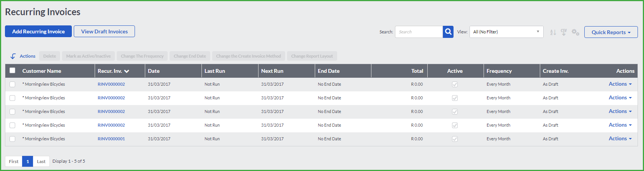
Task: Open Actions dropdown for RINV0000001 row
Action: pos(620,139)
